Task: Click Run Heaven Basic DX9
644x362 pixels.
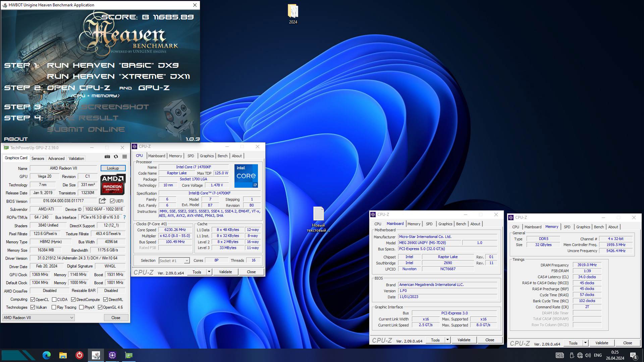Action: (x=113, y=65)
